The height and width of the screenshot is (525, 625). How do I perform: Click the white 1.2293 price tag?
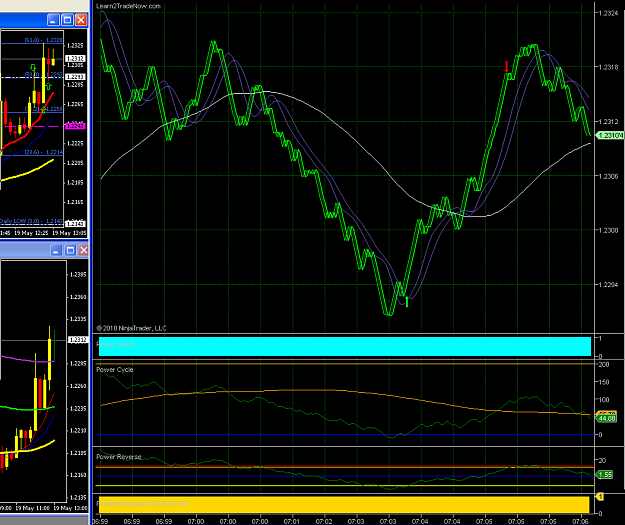75,77
